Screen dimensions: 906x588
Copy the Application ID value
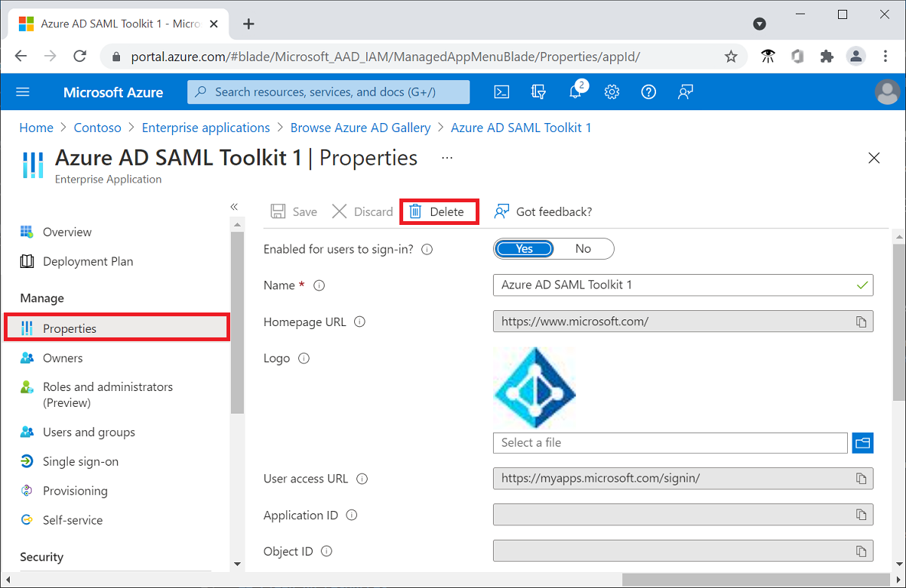tap(861, 515)
